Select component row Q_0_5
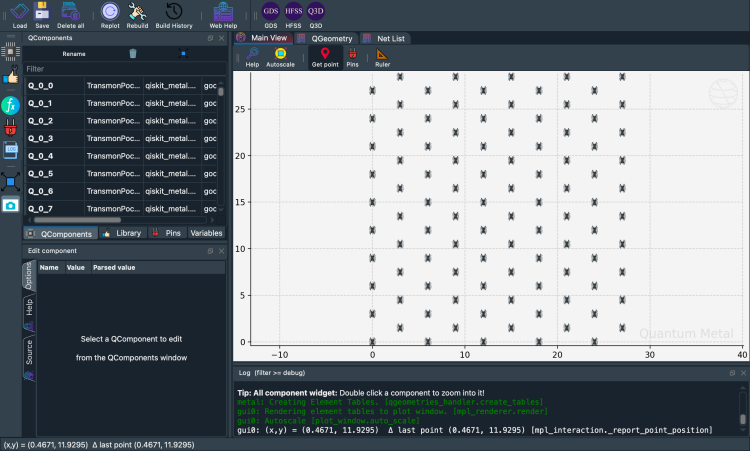This screenshot has height=451, width=750. tap(121, 174)
